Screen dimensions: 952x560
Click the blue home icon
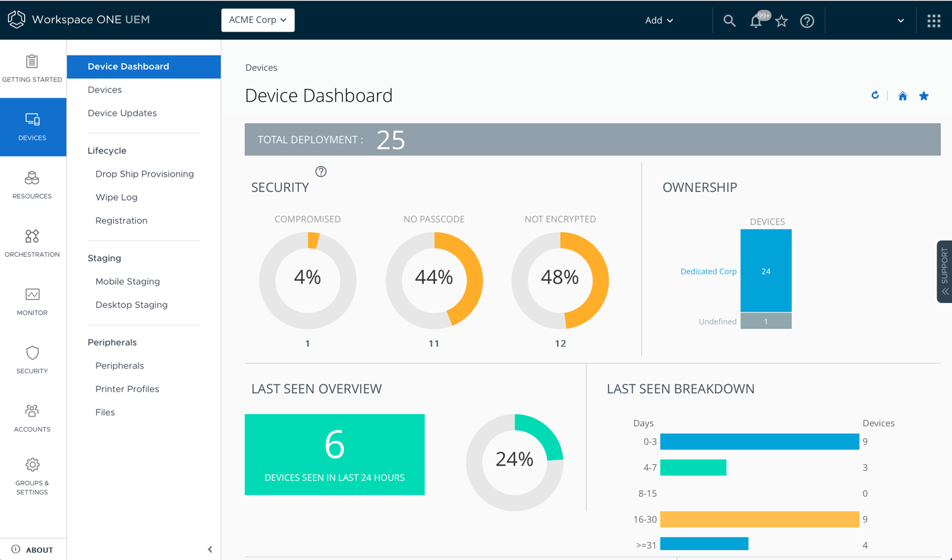point(902,96)
